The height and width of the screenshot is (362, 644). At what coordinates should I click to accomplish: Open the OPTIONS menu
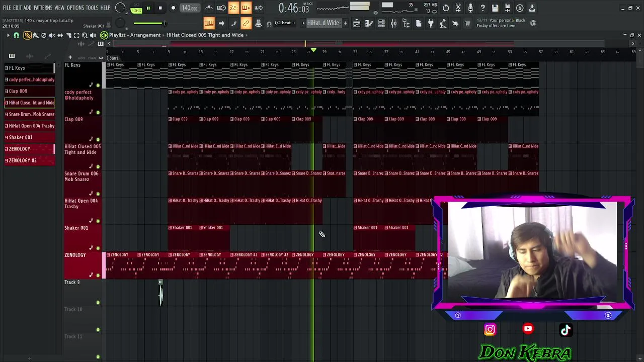[x=75, y=8]
